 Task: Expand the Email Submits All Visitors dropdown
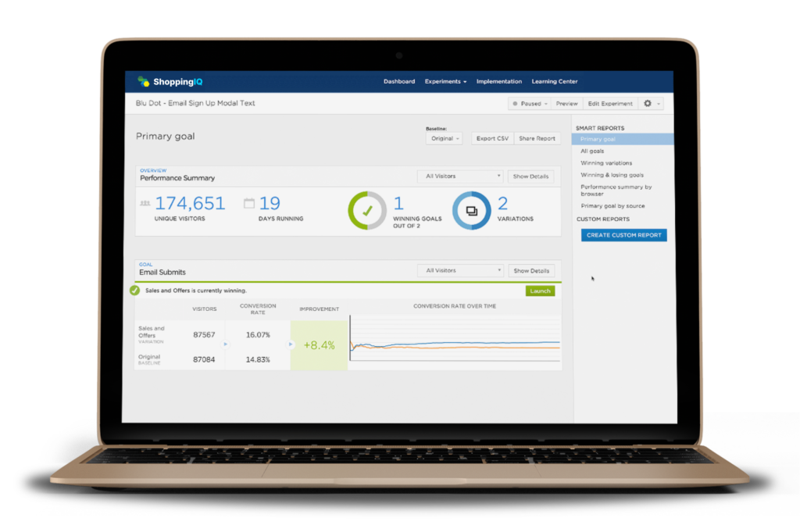[459, 270]
